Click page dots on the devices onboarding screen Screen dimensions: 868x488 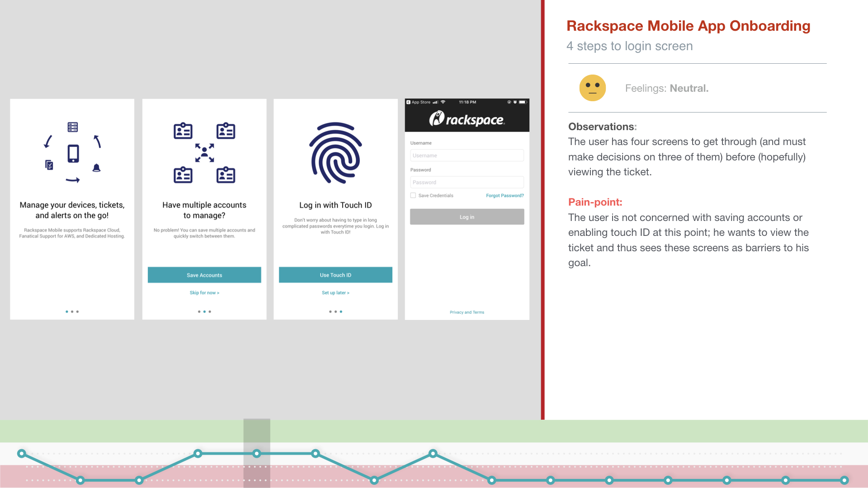(x=72, y=312)
